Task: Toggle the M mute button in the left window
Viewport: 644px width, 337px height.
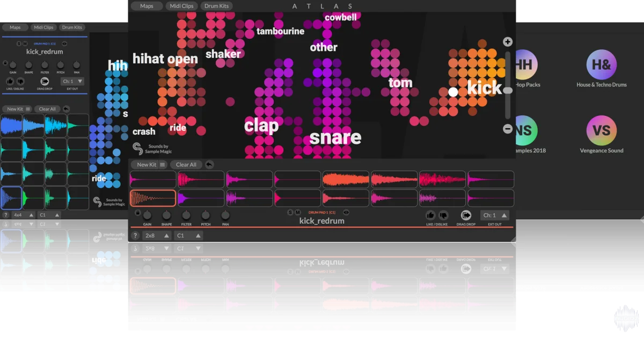Action: click(25, 43)
